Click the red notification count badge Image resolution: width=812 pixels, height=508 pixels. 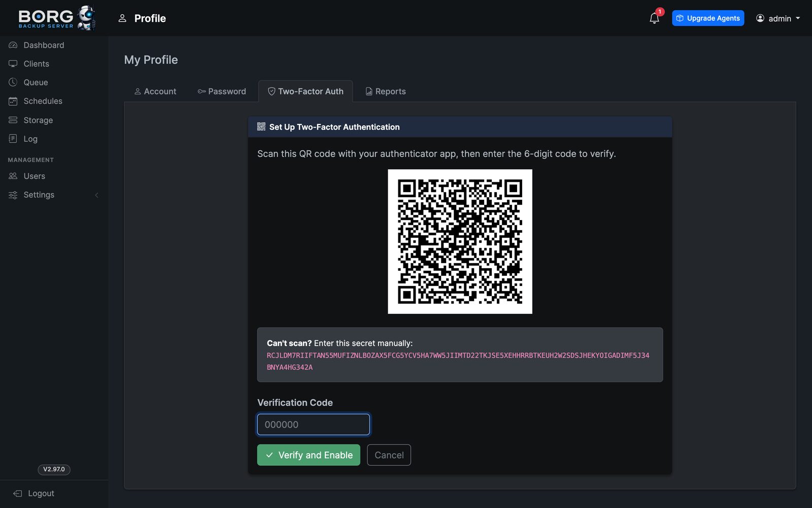(x=660, y=12)
